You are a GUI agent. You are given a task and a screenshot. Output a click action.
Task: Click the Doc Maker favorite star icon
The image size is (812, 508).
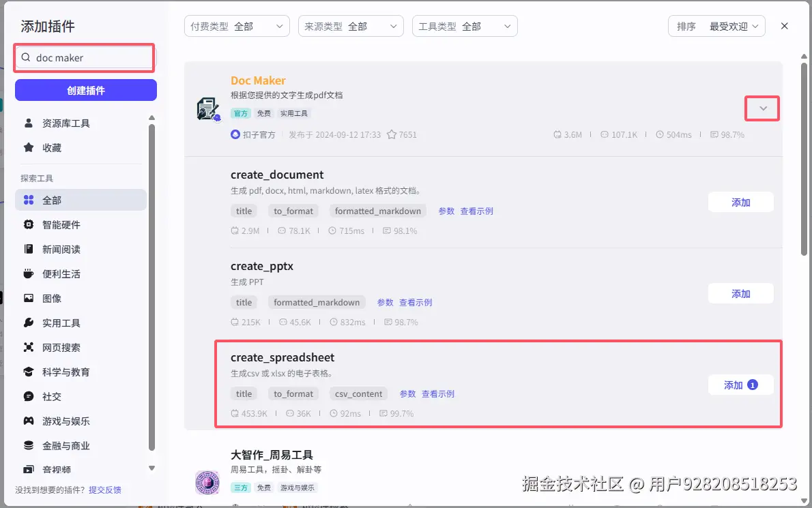pyautogui.click(x=392, y=134)
